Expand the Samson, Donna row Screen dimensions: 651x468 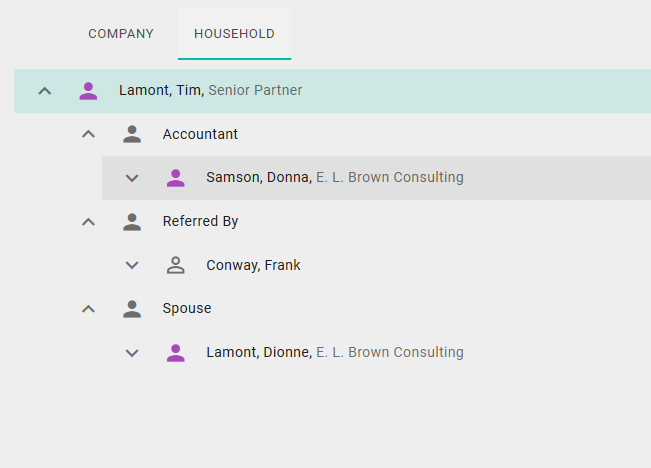click(x=132, y=178)
